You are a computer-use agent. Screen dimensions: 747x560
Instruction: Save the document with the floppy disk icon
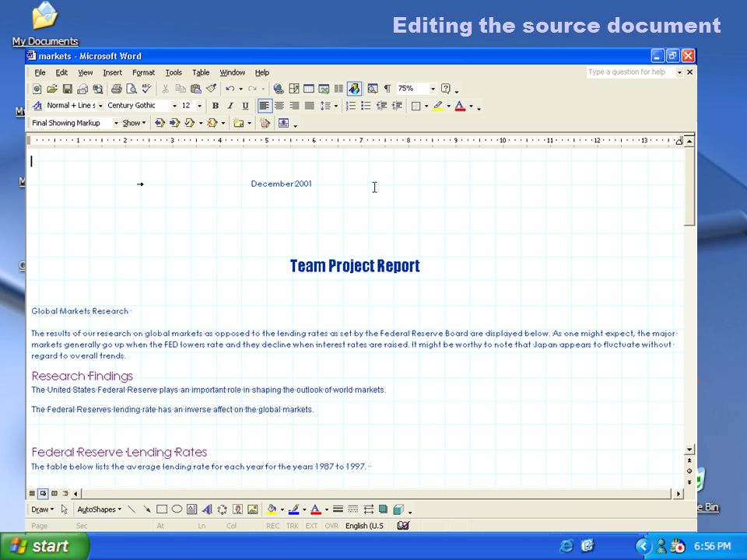(67, 89)
